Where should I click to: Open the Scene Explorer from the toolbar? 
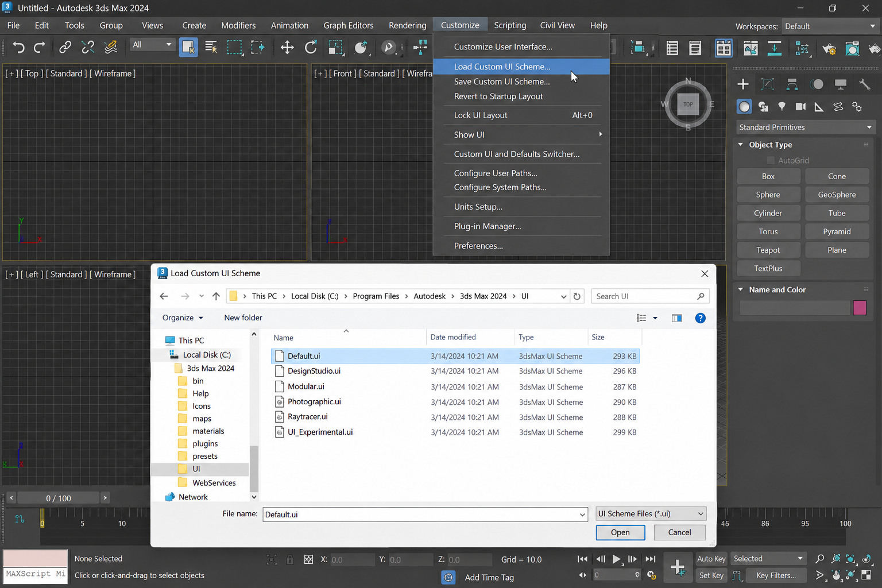672,48
